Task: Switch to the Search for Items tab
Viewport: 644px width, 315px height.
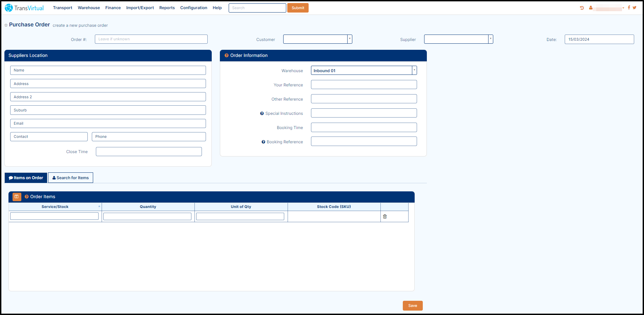Action: 70,178
